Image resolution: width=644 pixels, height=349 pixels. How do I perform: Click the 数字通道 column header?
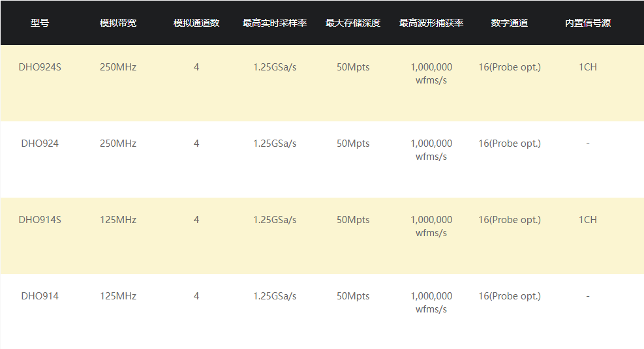510,23
